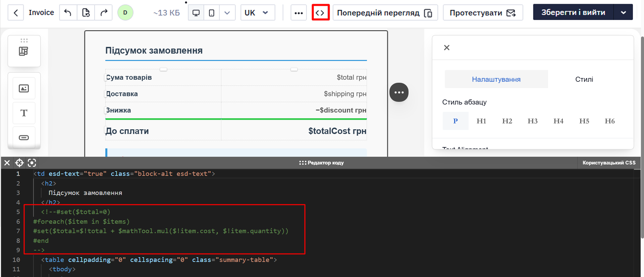The height and width of the screenshot is (277, 644).
Task: Click the $totalCost грн value
Action: tap(337, 131)
